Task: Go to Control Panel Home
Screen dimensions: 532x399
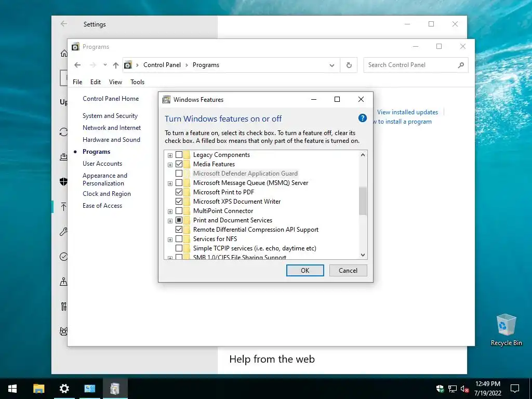Action: [x=111, y=99]
